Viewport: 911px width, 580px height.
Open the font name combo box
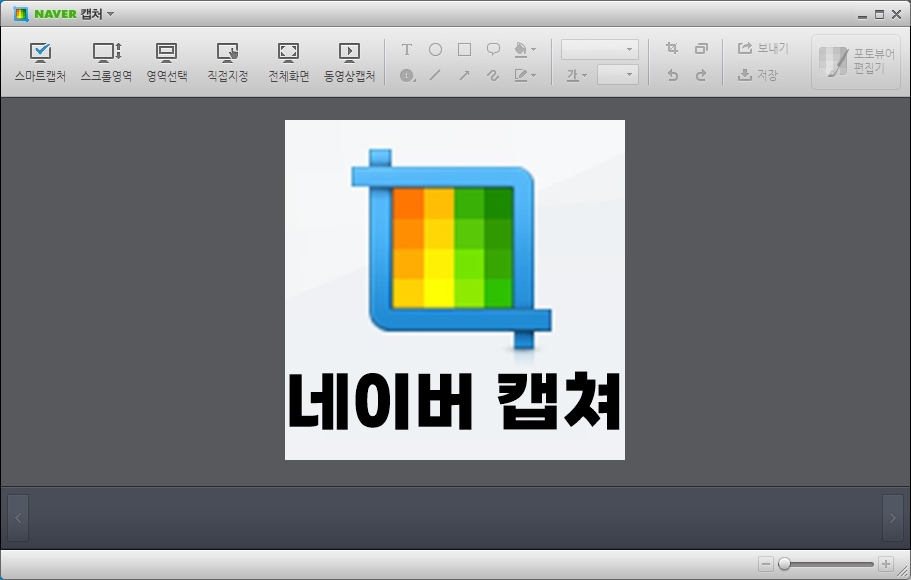[600, 49]
